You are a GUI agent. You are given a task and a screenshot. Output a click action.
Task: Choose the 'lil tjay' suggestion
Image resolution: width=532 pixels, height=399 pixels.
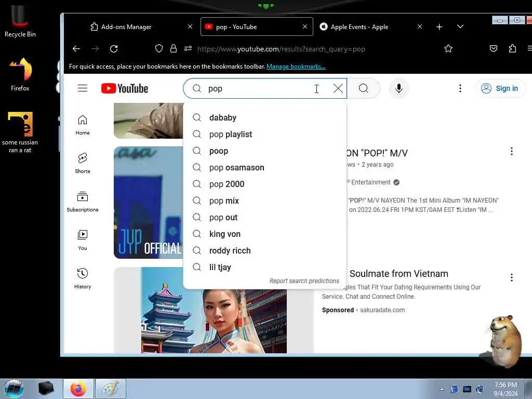(264, 268)
